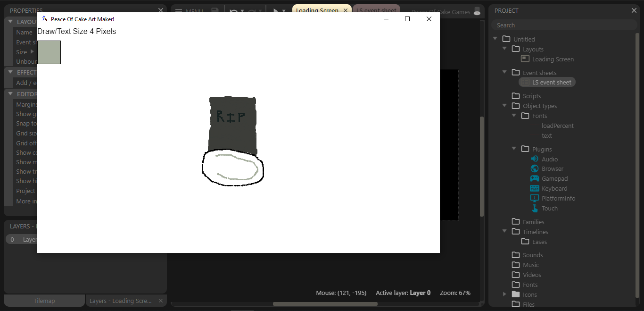Select loadPercent in Project tree

tap(558, 126)
